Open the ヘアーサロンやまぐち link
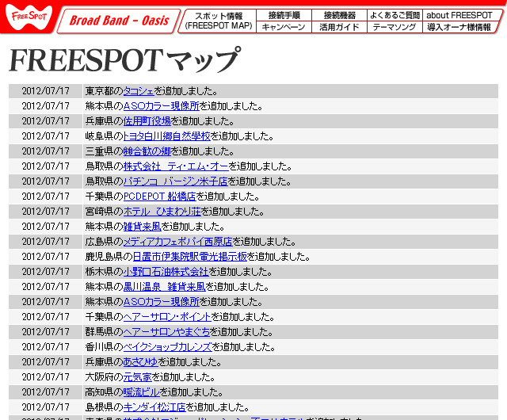This screenshot has height=420, width=507. 166,332
